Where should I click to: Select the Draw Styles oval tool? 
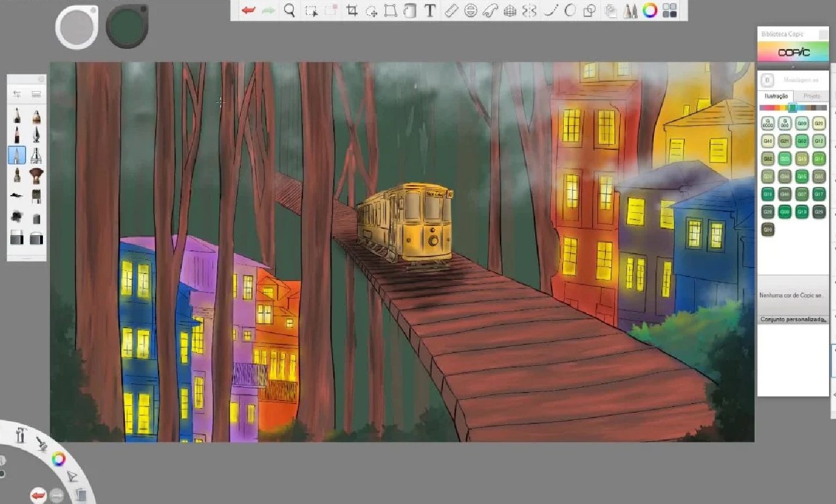click(x=570, y=10)
